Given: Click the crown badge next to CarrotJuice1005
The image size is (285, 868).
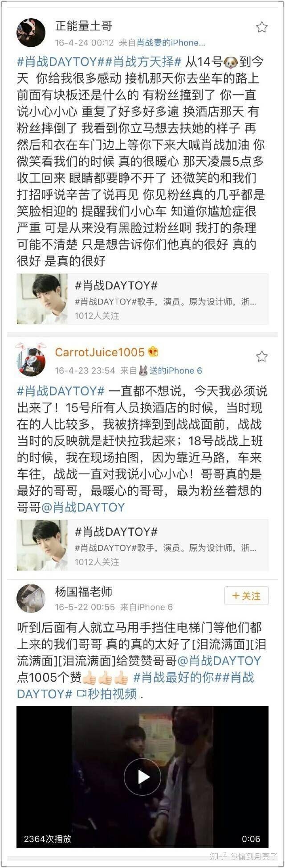Looking at the screenshot, I should 153,352.
